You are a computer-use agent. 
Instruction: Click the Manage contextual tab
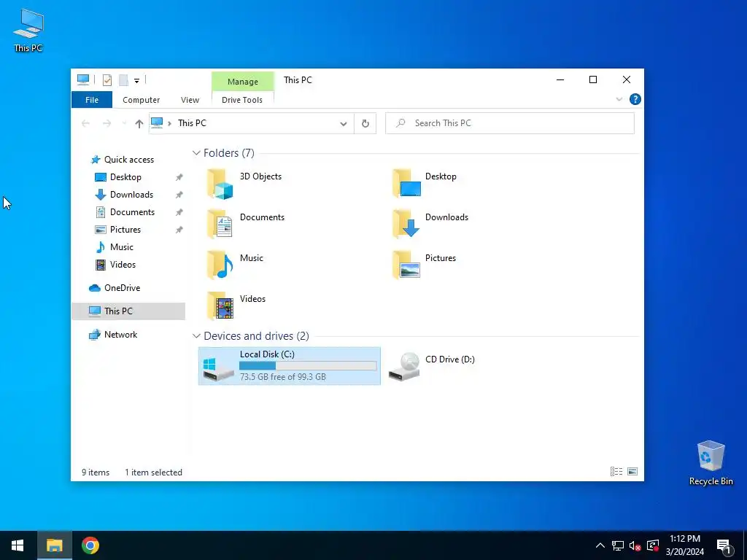pos(242,82)
